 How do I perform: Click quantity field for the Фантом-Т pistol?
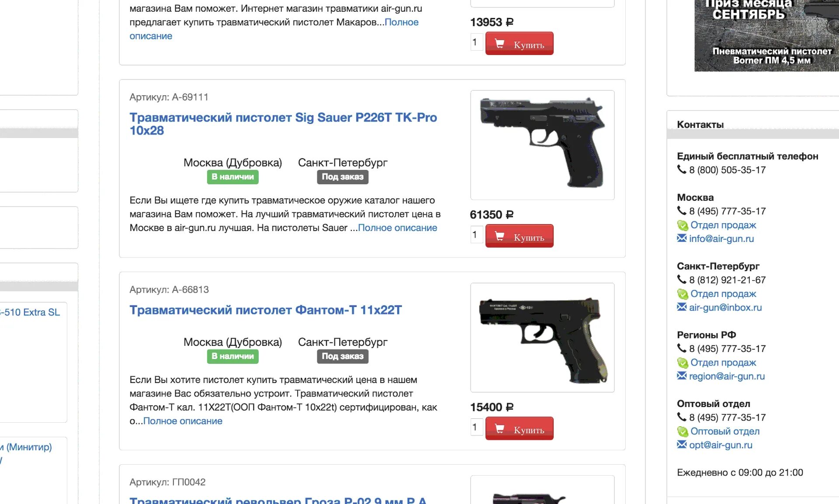pos(476,427)
